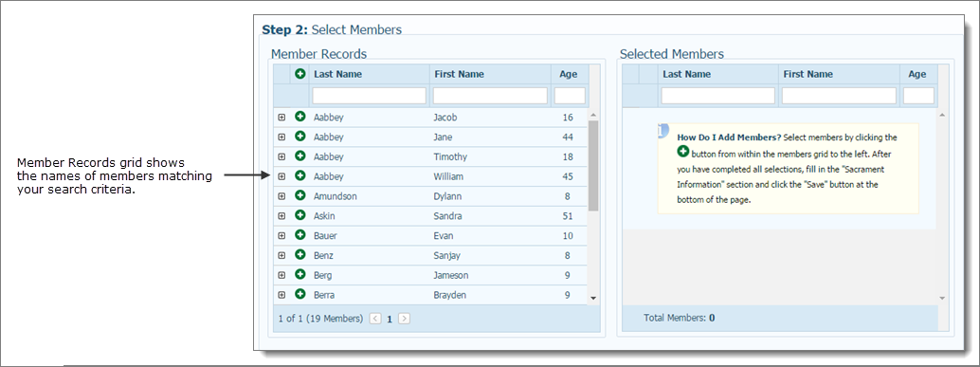Add Evan Bauer via plus icon
Viewport: 980px width, 367px height.
300,235
